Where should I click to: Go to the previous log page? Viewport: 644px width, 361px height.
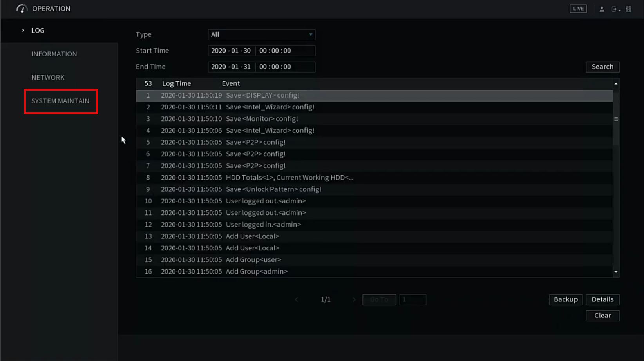click(297, 299)
